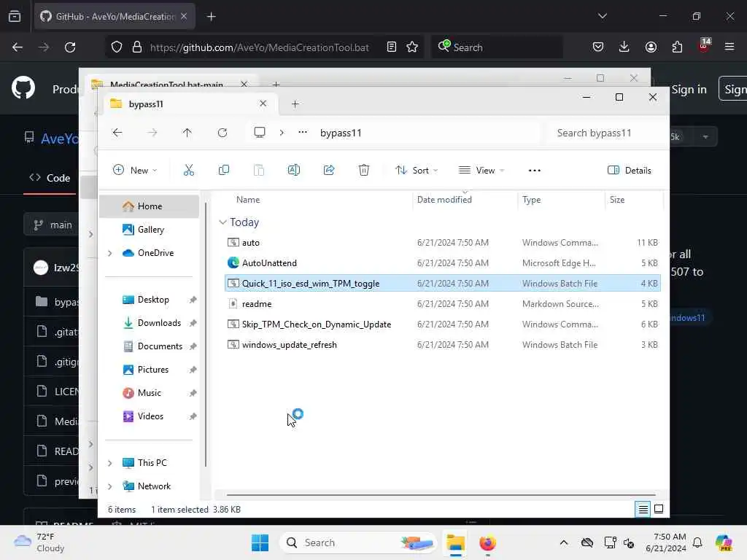Image resolution: width=747 pixels, height=560 pixels.
Task: Expand This PC in navigation pane
Action: pyautogui.click(x=110, y=463)
